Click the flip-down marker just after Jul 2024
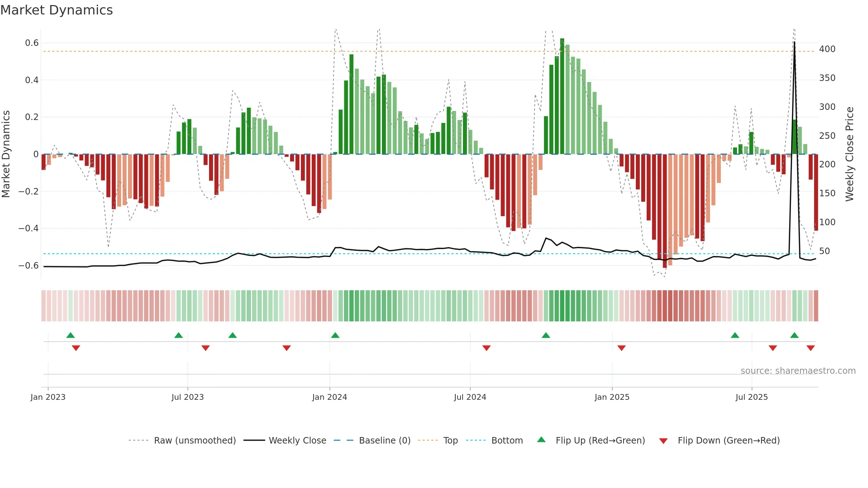This screenshot has width=868, height=488. (x=486, y=348)
